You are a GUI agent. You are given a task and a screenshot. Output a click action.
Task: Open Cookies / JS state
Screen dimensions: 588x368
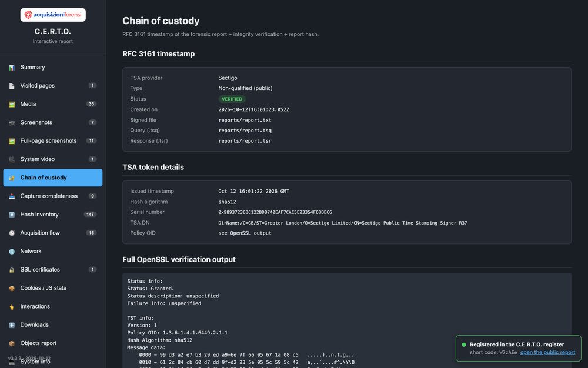click(53, 288)
